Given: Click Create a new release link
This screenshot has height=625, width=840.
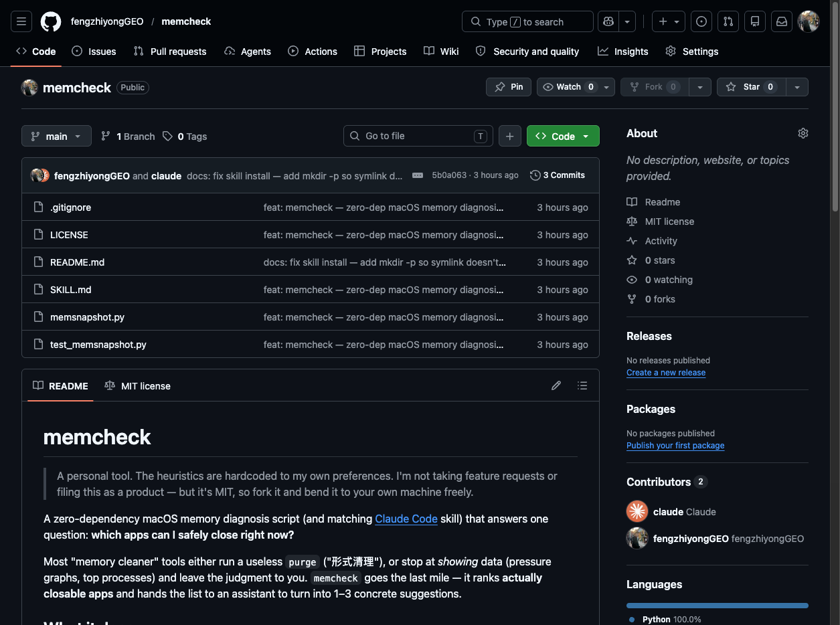Looking at the screenshot, I should pos(666,373).
